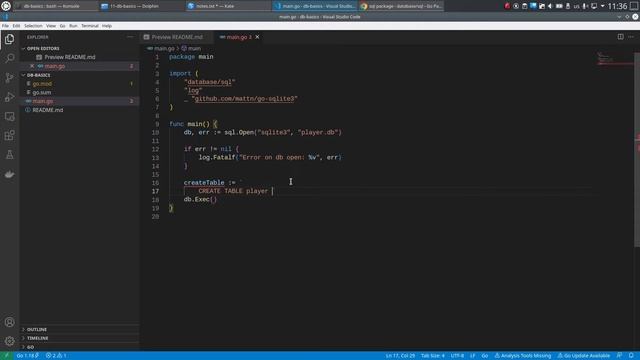Open Explorer panel more actions ellipsis
The image size is (640, 360).
pos(130,37)
